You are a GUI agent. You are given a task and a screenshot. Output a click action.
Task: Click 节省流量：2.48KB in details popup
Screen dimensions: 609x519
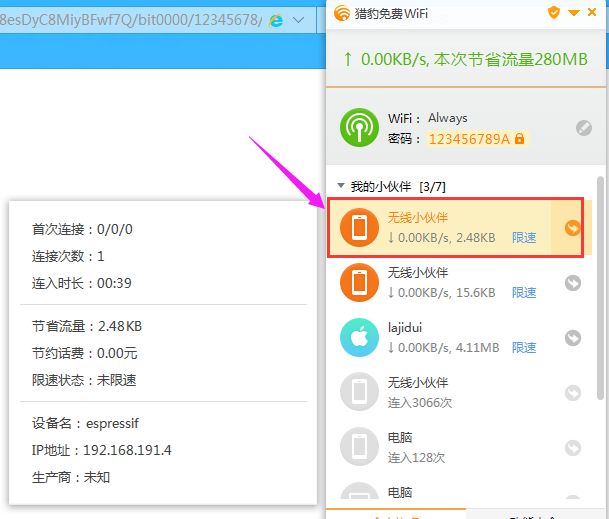pos(87,326)
